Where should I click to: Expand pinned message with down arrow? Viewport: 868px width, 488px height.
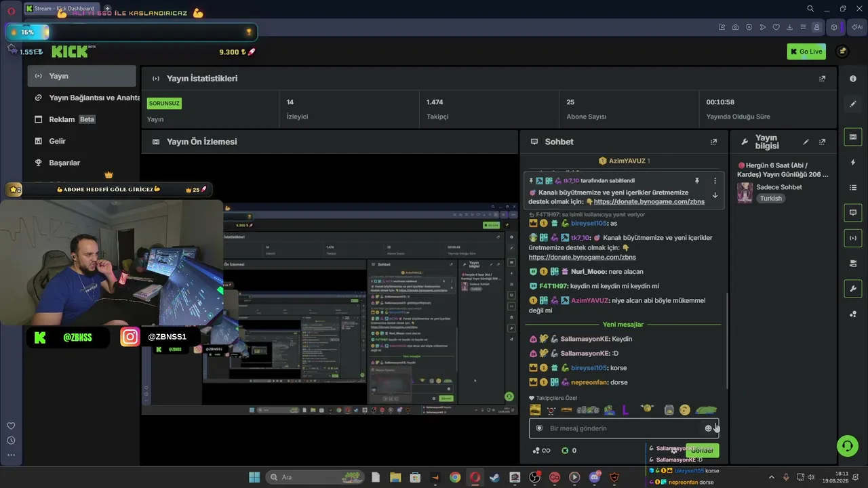tap(715, 195)
